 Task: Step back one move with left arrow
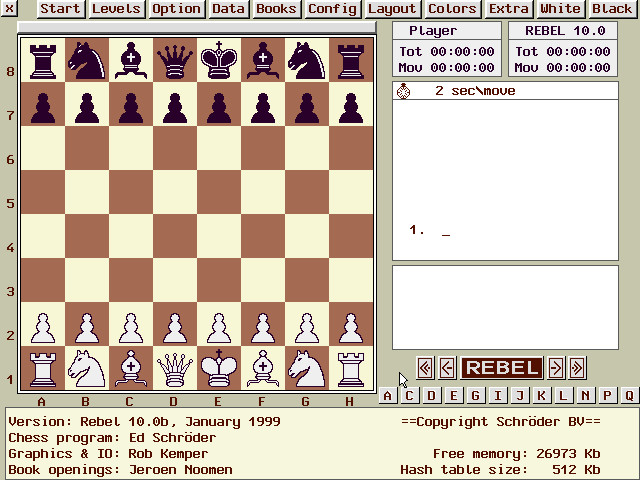point(447,368)
